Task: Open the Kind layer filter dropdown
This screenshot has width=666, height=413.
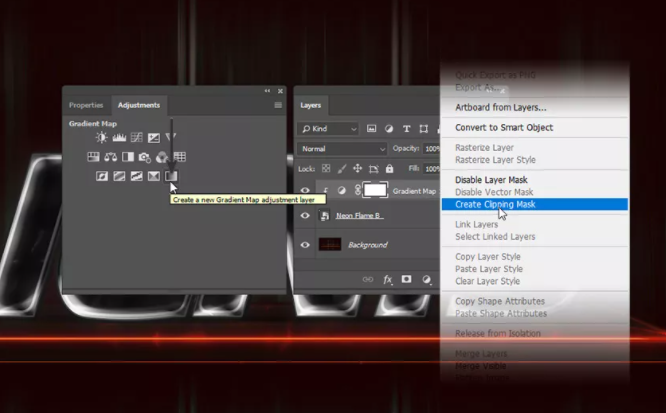Action: tap(329, 129)
